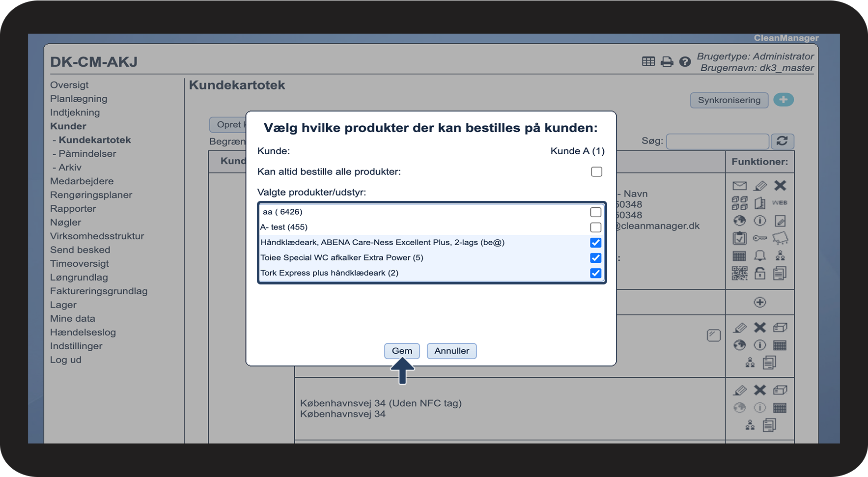Go to Rapporter in the sidebar
Screen dimensions: 868x477
pyautogui.click(x=73, y=209)
